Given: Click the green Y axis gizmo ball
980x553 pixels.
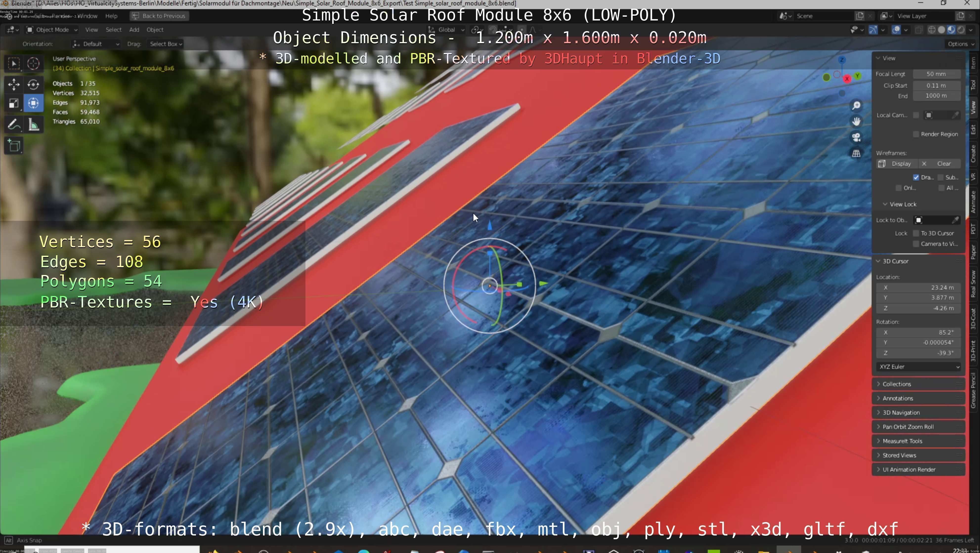Looking at the screenshot, I should pyautogui.click(x=857, y=76).
